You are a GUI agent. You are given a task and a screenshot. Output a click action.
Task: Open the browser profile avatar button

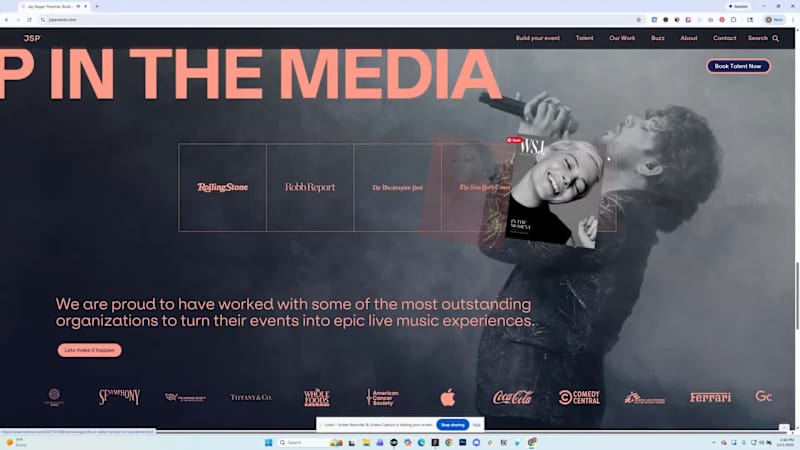point(774,19)
